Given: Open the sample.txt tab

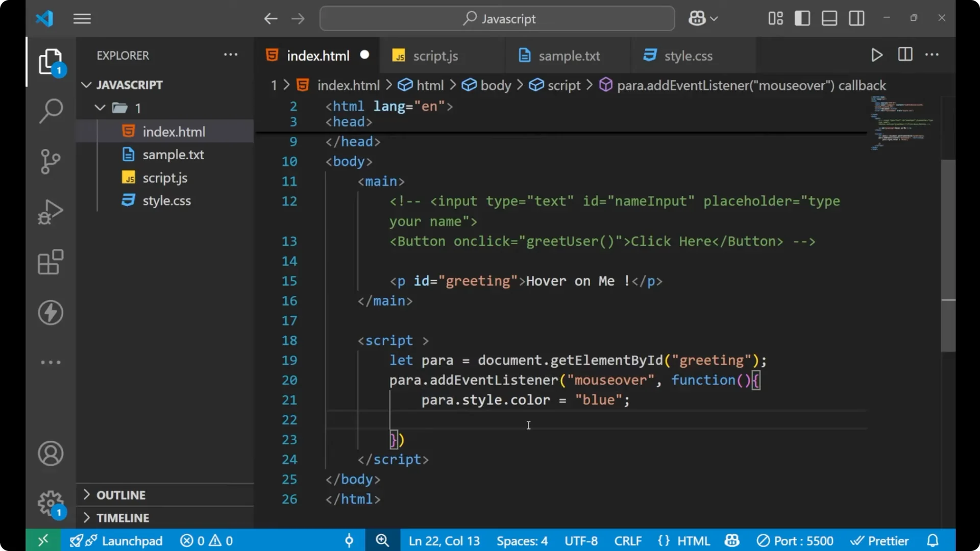Looking at the screenshot, I should coord(570,56).
